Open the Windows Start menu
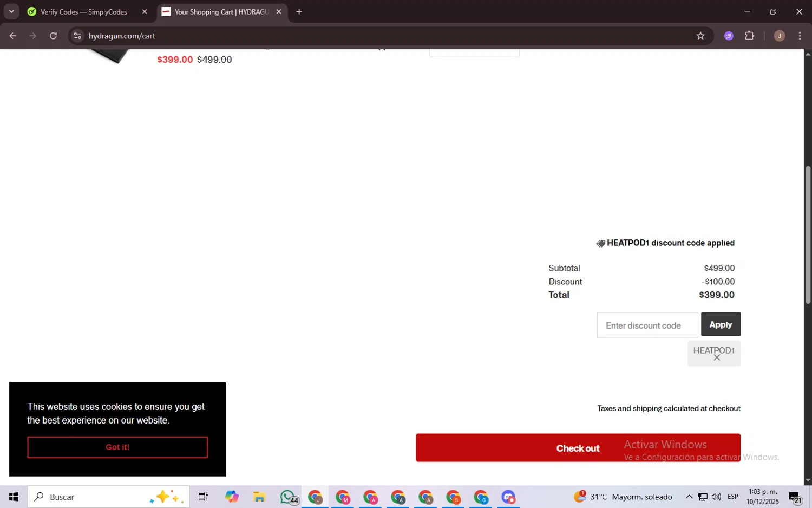The image size is (812, 508). point(14,497)
